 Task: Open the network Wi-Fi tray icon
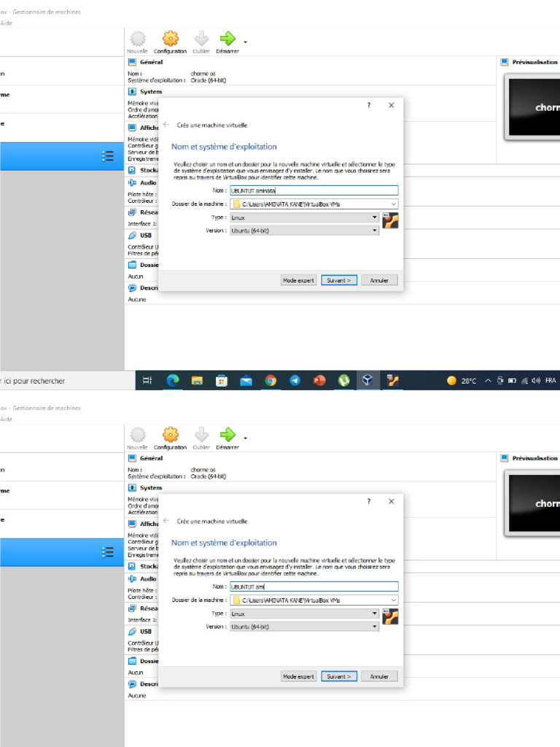click(524, 381)
